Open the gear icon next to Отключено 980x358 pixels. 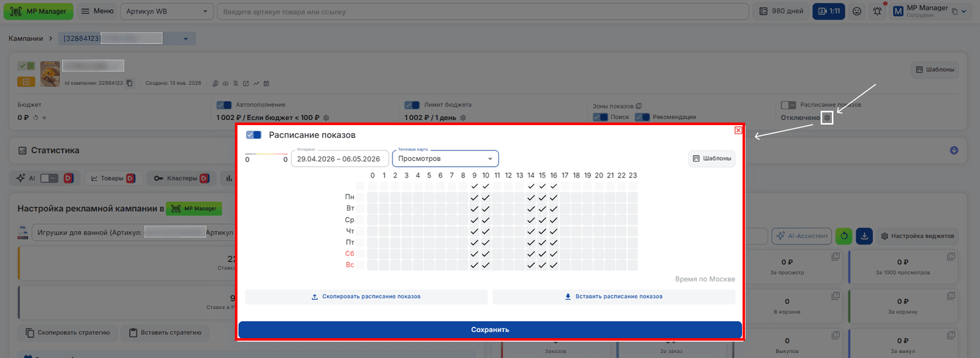pyautogui.click(x=827, y=117)
